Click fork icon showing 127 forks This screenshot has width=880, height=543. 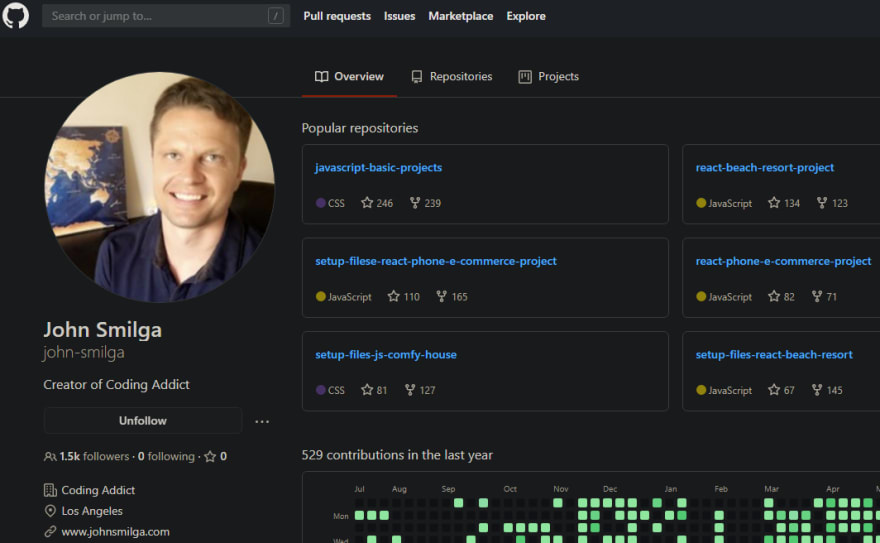coord(410,390)
